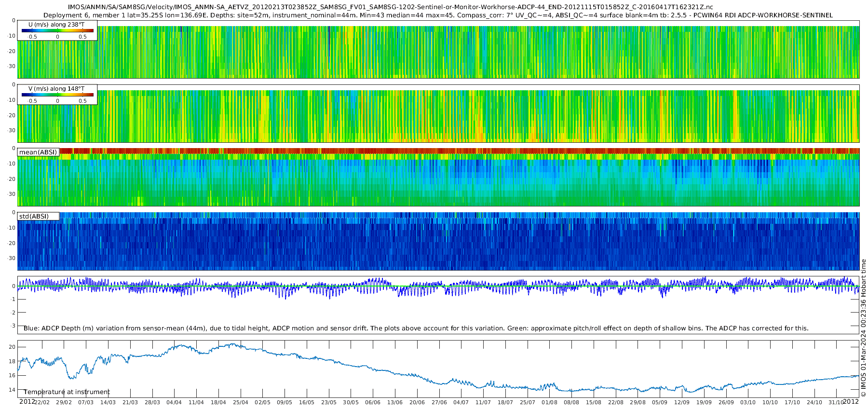
Task: Click the V velocity colorbar along 148°T
Action: pyautogui.click(x=57, y=95)
